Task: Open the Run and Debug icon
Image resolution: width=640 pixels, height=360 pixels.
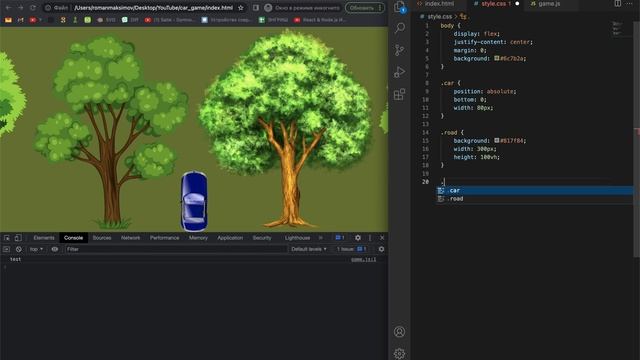Action: [x=400, y=72]
